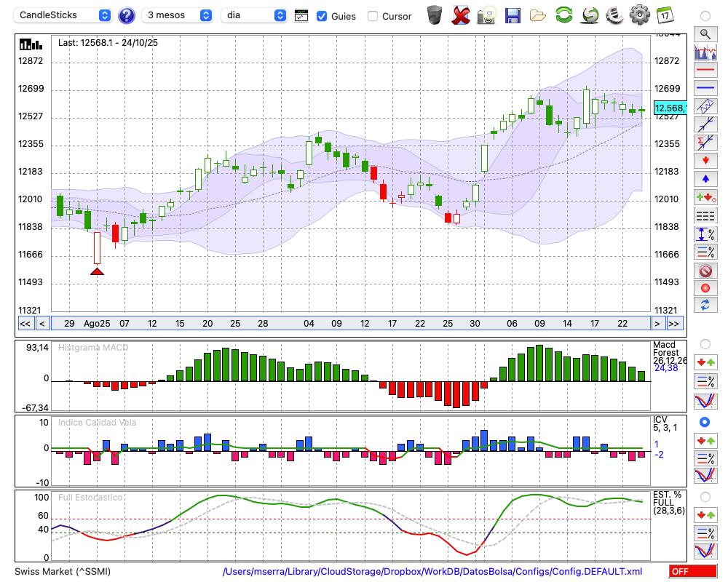Click the << scroll-to-start button on timeline
This screenshot has width=728, height=582.
pos(25,324)
